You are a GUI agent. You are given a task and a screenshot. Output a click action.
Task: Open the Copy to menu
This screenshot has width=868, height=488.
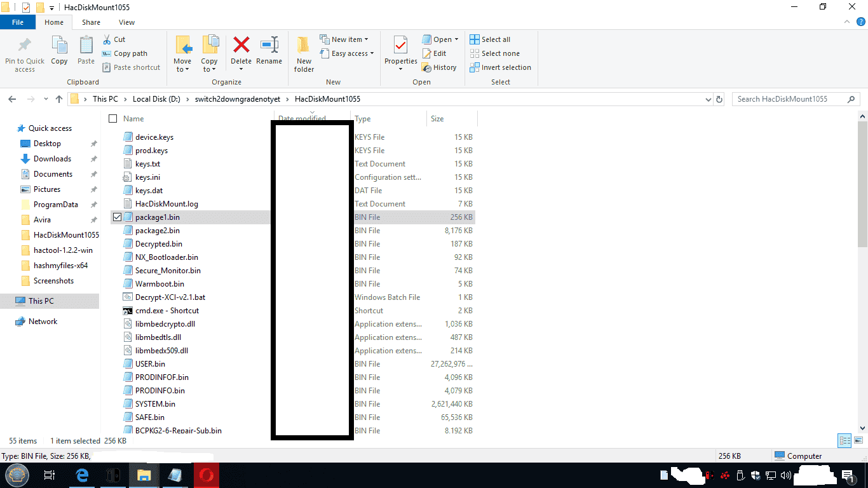tap(210, 54)
